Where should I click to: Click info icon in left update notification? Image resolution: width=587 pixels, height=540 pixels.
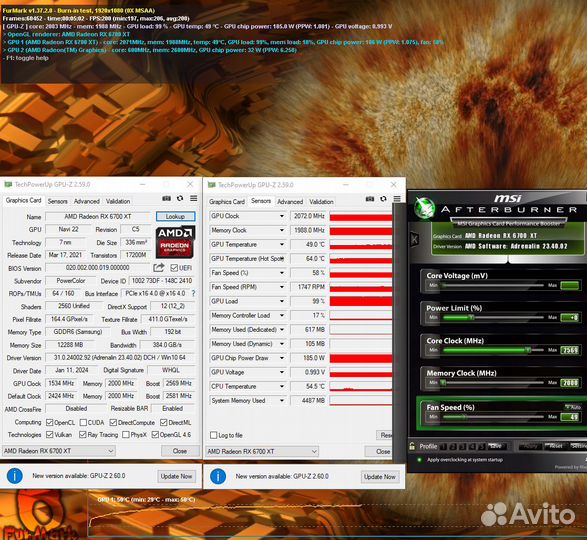point(15,476)
